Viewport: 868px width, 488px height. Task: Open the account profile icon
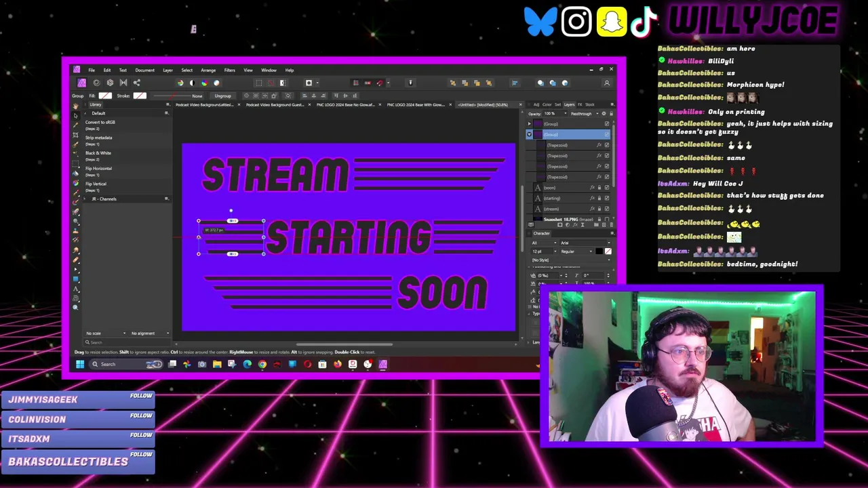pyautogui.click(x=606, y=83)
